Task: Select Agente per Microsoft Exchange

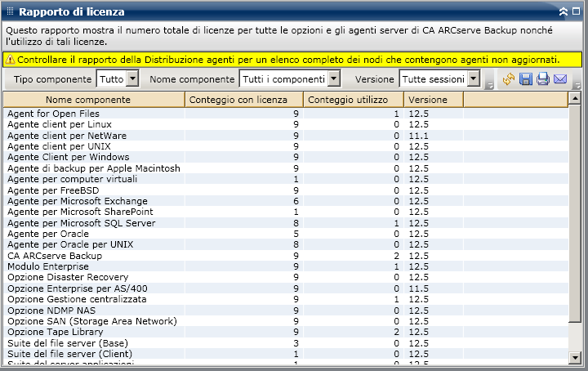Action: pos(286,201)
